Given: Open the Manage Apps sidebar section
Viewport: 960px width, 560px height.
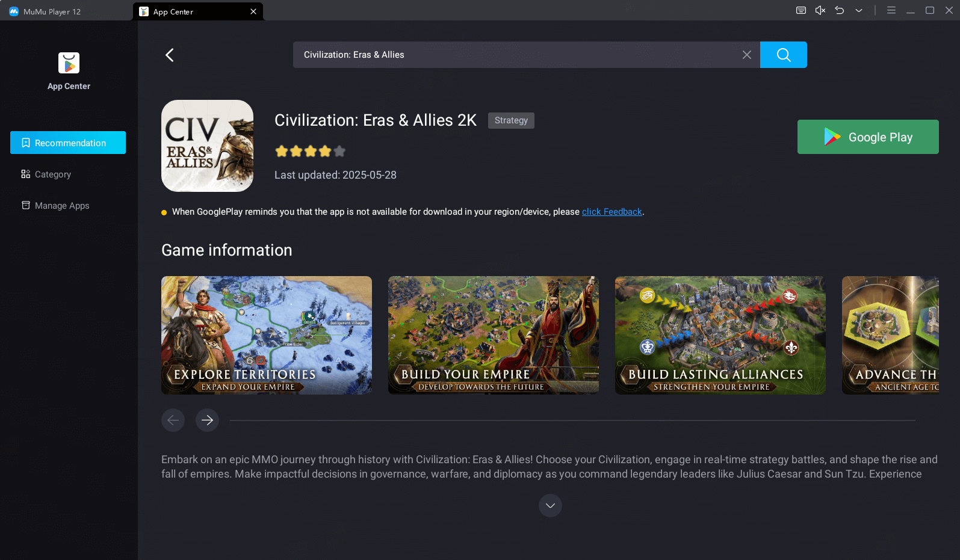Looking at the screenshot, I should [68, 206].
